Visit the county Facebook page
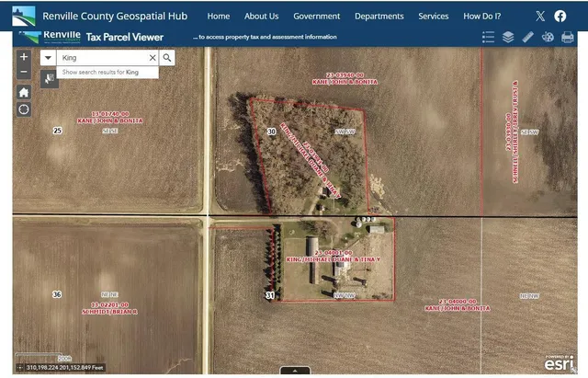 point(560,16)
